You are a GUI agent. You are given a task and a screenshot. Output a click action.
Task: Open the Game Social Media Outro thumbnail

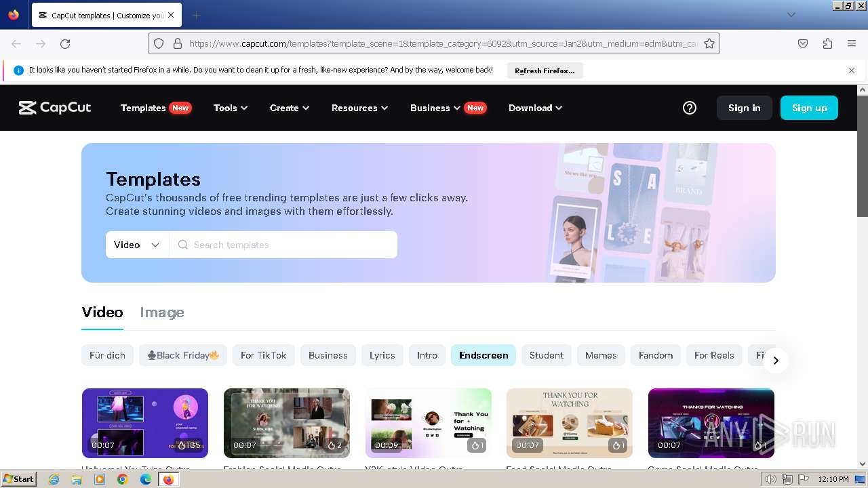(711, 423)
